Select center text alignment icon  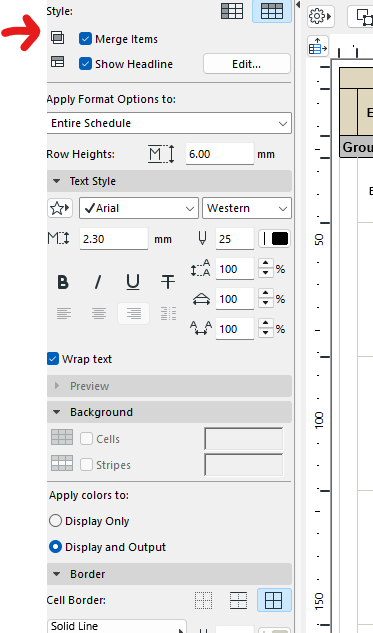(98, 313)
